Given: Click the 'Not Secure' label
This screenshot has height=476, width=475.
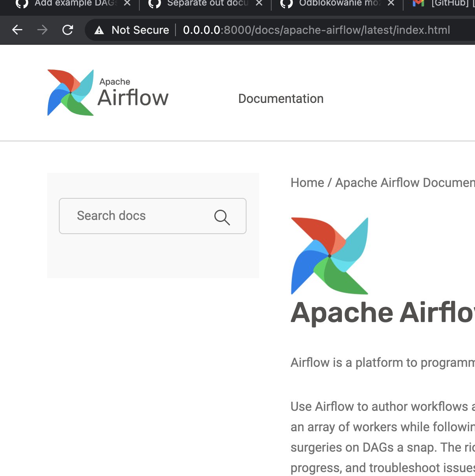Looking at the screenshot, I should 140,30.
